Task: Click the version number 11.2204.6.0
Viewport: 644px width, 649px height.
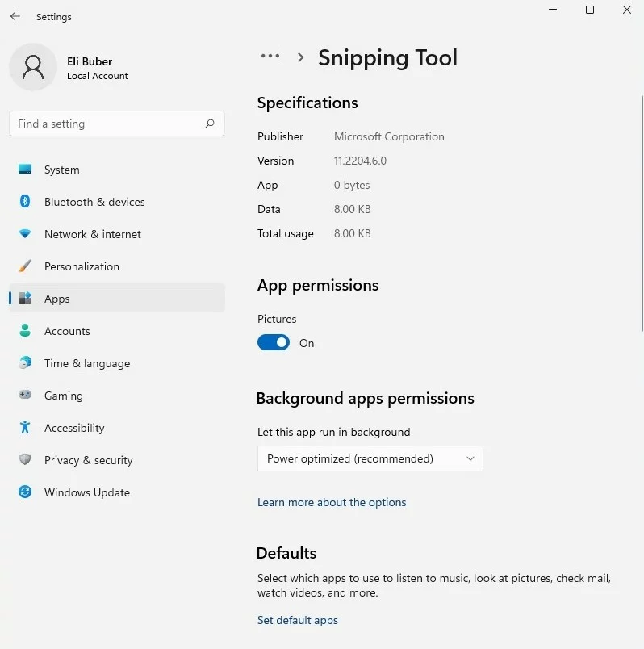Action: [360, 161]
